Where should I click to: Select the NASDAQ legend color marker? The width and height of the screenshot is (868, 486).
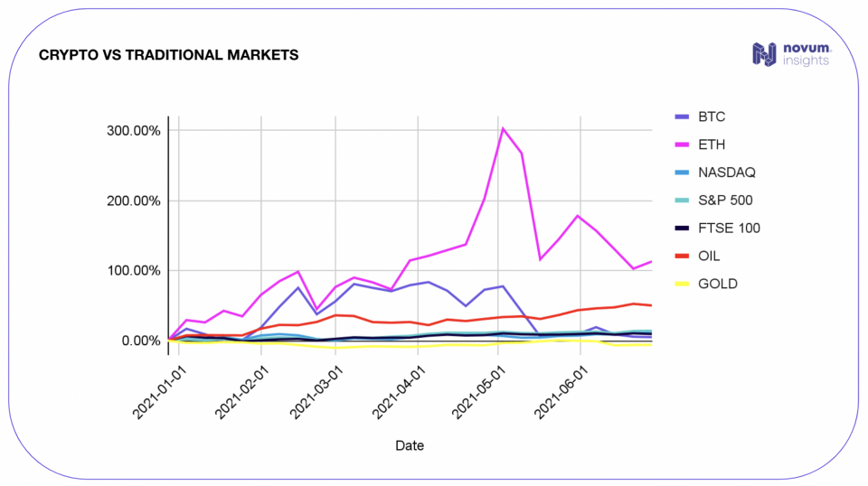pos(683,173)
